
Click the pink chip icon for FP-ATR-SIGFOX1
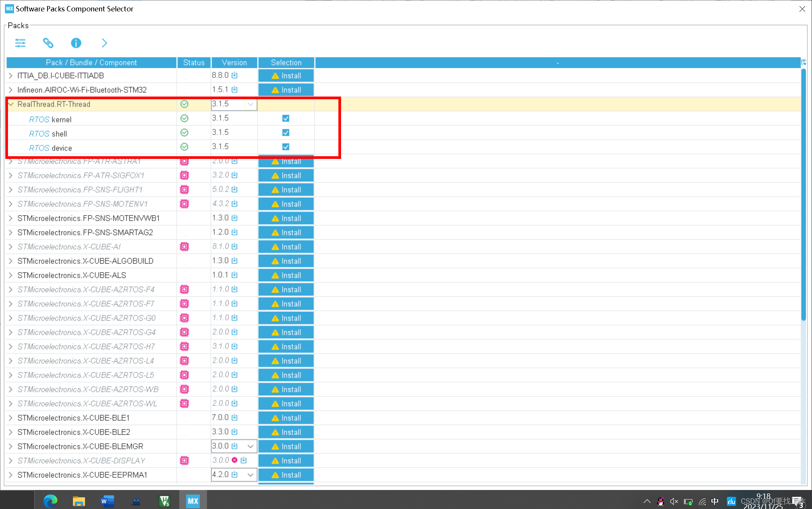[184, 175]
